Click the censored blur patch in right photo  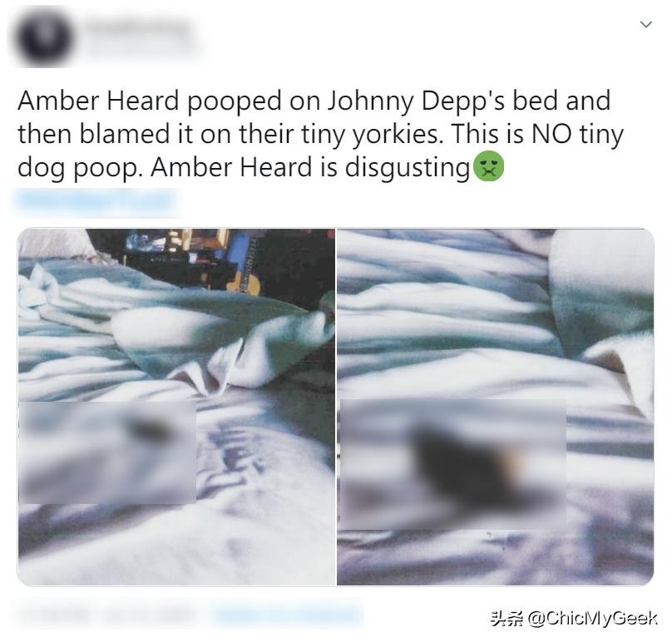(x=452, y=464)
